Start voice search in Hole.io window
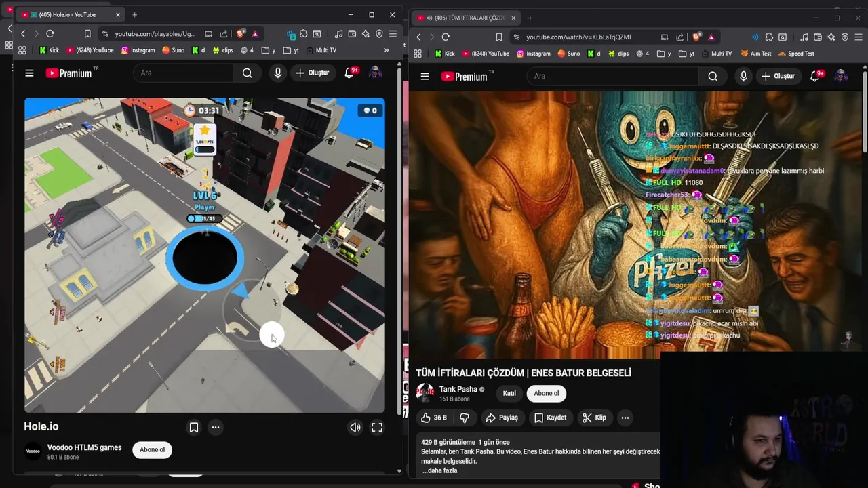 278,73
